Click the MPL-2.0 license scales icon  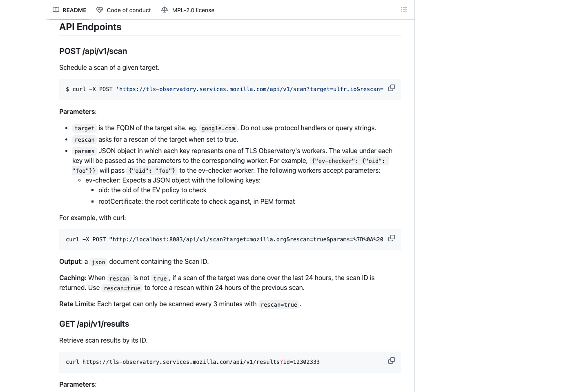[165, 10]
